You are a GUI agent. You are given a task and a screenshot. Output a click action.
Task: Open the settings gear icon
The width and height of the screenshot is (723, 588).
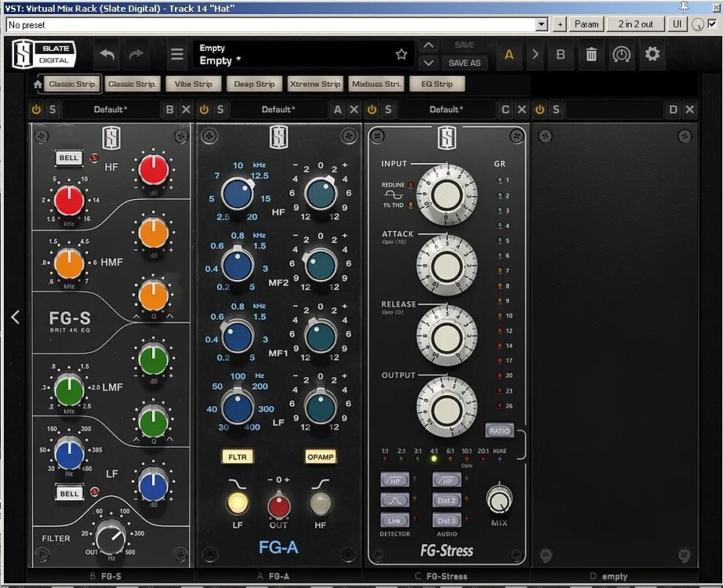pos(652,54)
